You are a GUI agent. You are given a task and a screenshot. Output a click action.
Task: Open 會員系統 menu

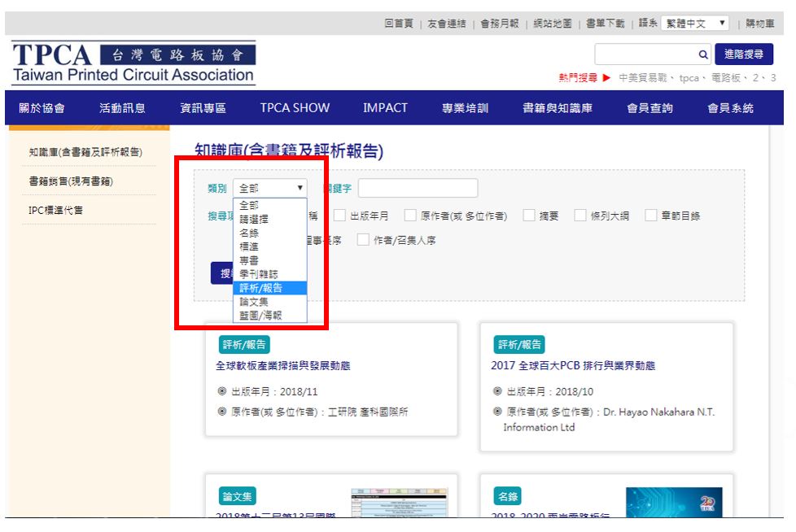[731, 107]
